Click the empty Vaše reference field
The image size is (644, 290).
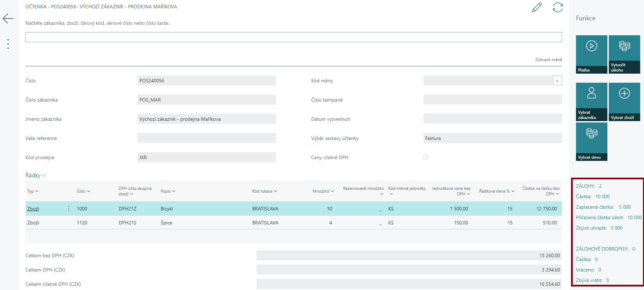(x=207, y=138)
